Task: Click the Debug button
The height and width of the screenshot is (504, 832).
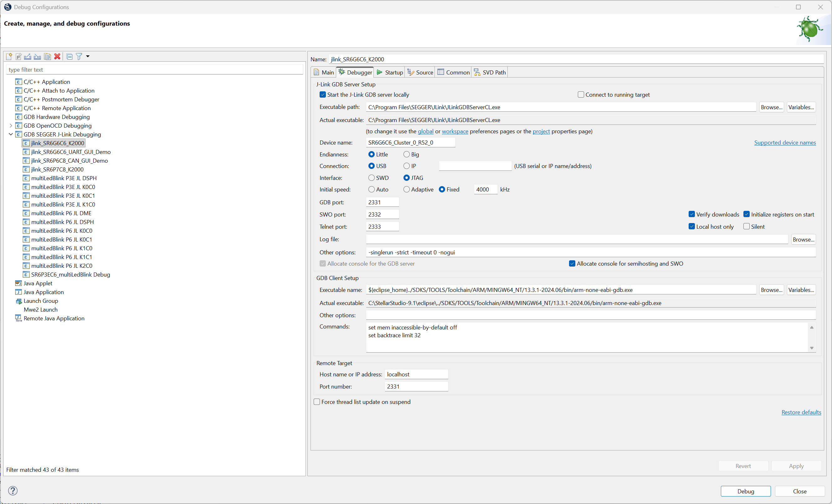Action: pyautogui.click(x=746, y=491)
